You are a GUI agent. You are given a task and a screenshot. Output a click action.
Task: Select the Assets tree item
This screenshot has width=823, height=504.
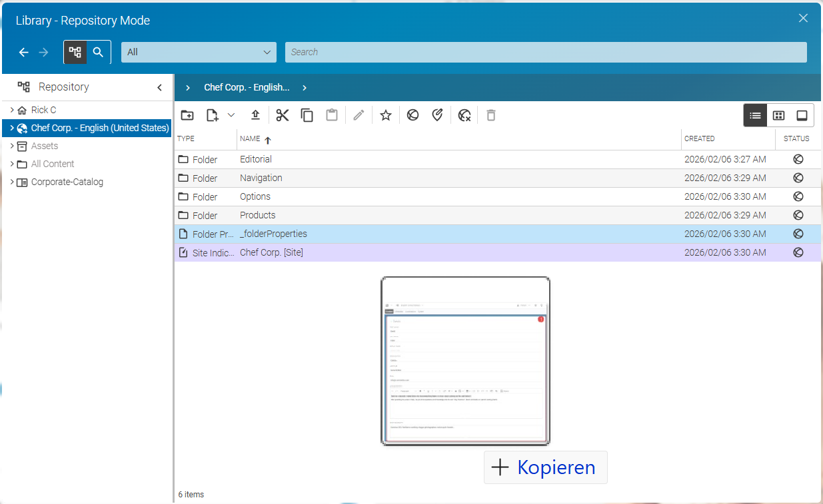45,146
